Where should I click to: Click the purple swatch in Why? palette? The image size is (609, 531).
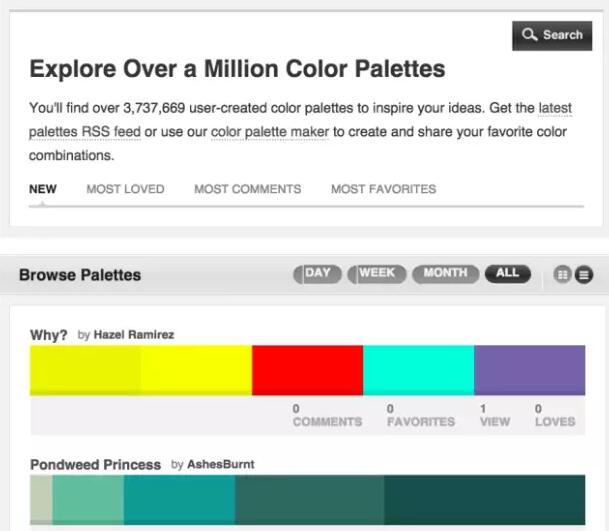click(x=529, y=370)
